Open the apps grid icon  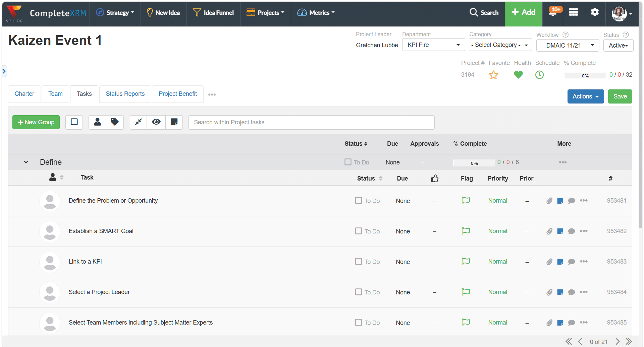(574, 12)
